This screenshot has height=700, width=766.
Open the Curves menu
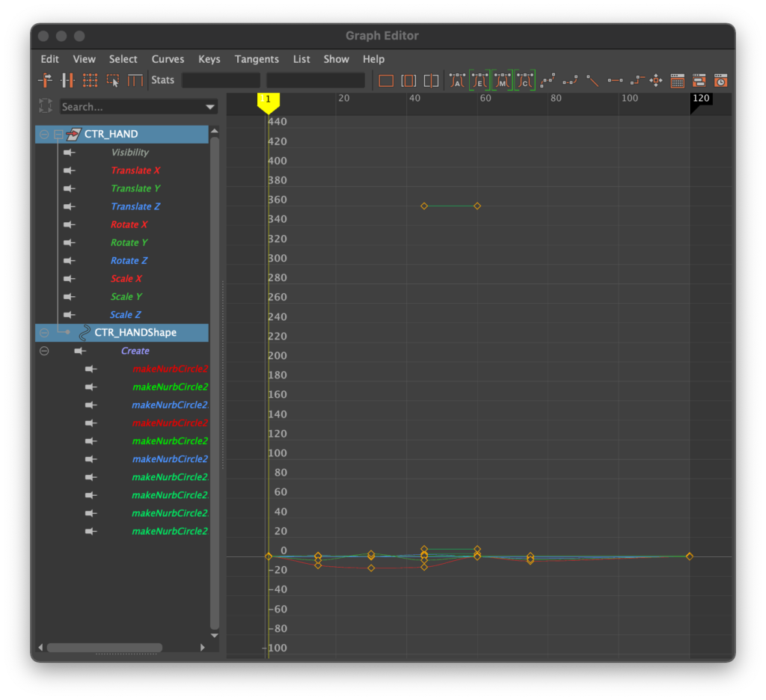tap(168, 59)
